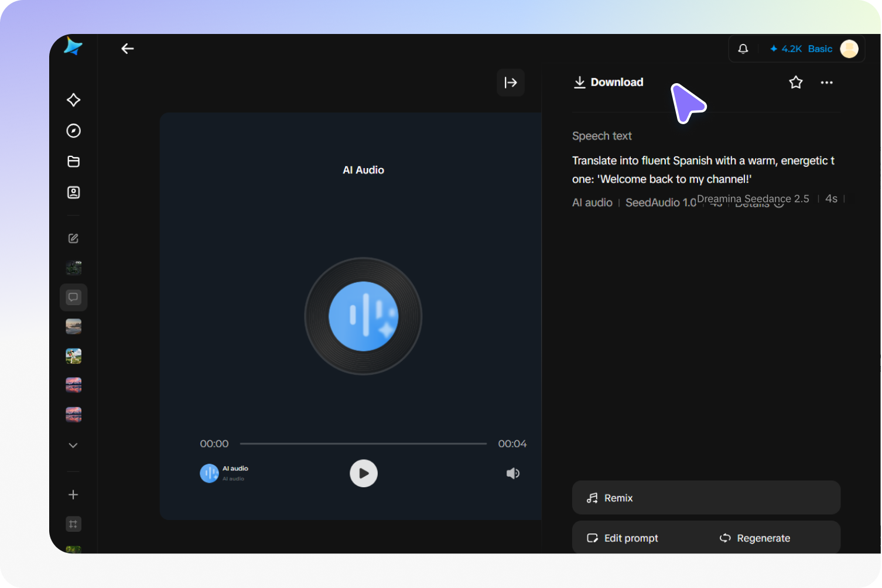The width and height of the screenshot is (882, 588).
Task: Click Edit prompt
Action: 623,538
